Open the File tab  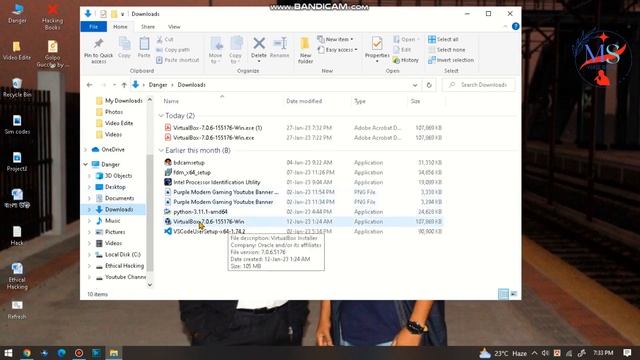[93, 27]
